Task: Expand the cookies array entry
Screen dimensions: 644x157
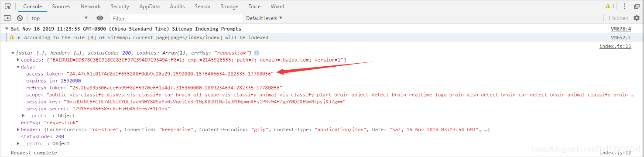Action: coord(18,60)
